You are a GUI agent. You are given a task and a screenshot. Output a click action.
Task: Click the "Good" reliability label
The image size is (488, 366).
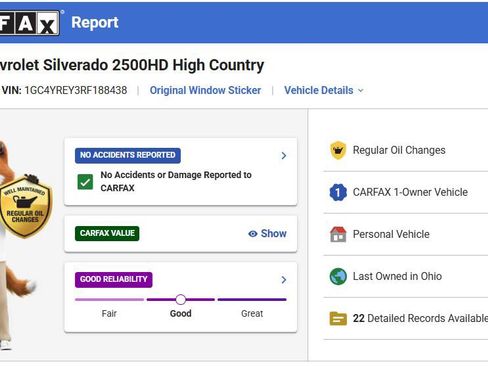coord(181,314)
